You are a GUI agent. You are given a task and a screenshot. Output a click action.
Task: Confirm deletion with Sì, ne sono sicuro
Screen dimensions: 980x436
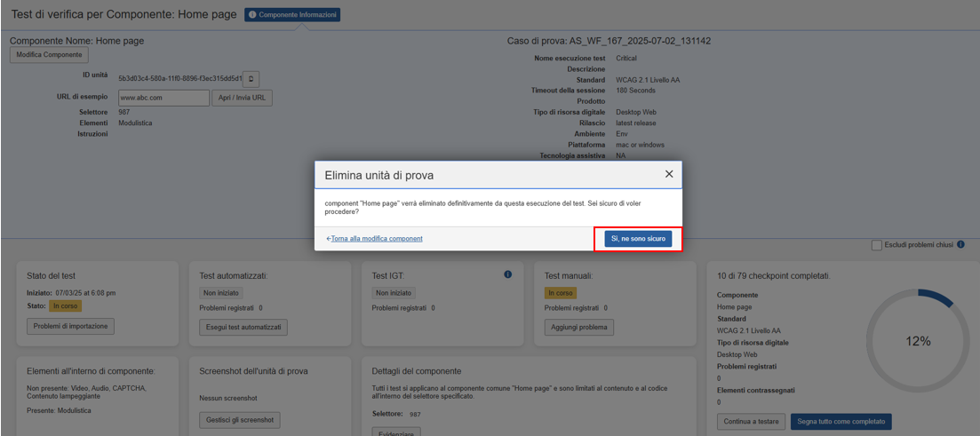click(638, 239)
